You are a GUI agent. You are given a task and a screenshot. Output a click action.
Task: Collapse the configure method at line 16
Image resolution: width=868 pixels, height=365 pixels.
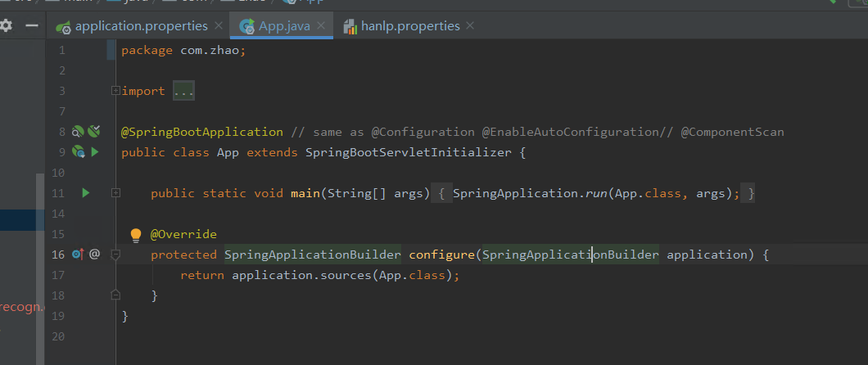115,255
